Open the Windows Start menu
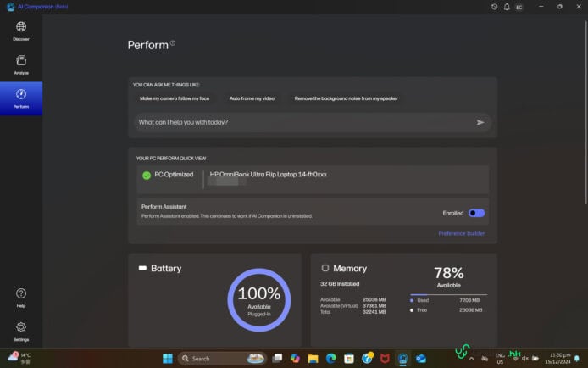This screenshot has width=588, height=368. pyautogui.click(x=168, y=359)
